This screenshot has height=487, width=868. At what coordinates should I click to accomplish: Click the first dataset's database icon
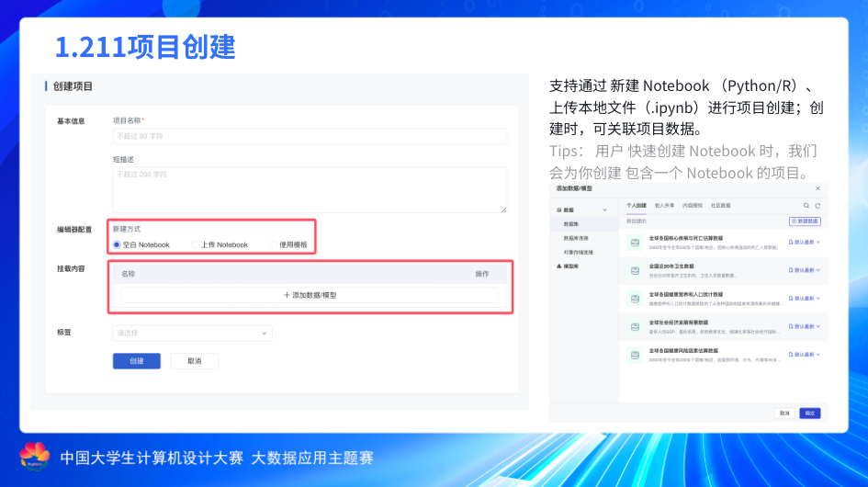pos(634,243)
